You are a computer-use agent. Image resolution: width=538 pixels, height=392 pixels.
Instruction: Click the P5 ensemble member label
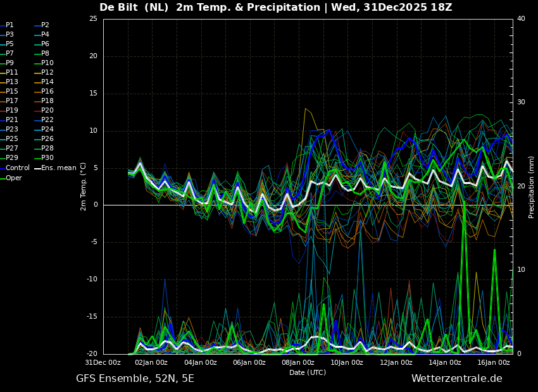pyautogui.click(x=7, y=44)
